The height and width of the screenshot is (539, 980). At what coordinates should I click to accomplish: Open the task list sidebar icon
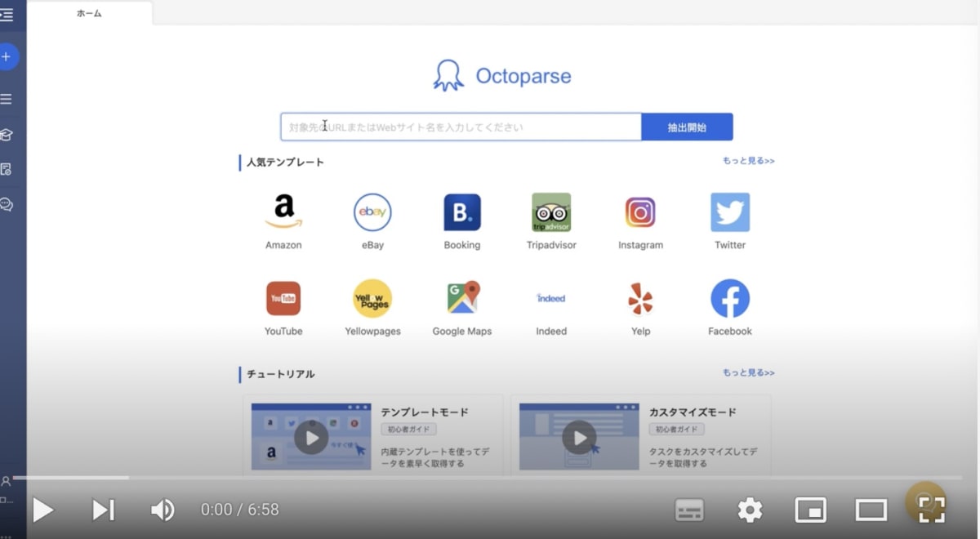coord(7,99)
